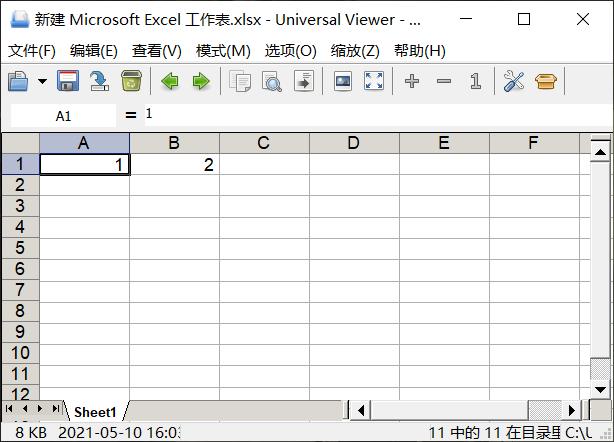Reset zoom to original size (1 icon)

click(476, 82)
